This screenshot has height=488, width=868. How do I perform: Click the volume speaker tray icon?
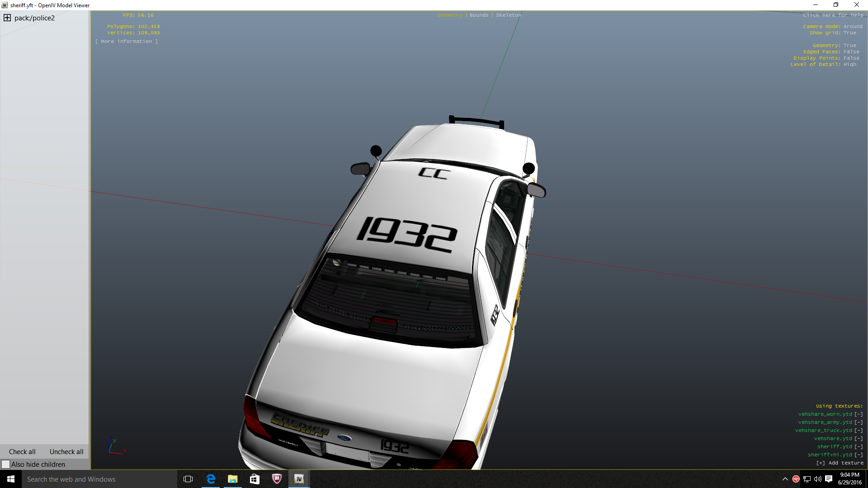[x=818, y=479]
